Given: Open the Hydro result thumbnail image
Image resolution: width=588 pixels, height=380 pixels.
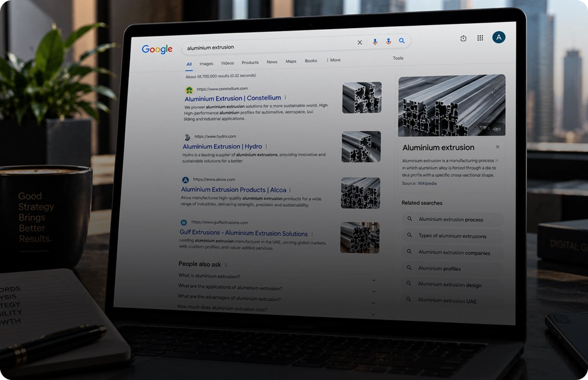Looking at the screenshot, I should pyautogui.click(x=361, y=146).
